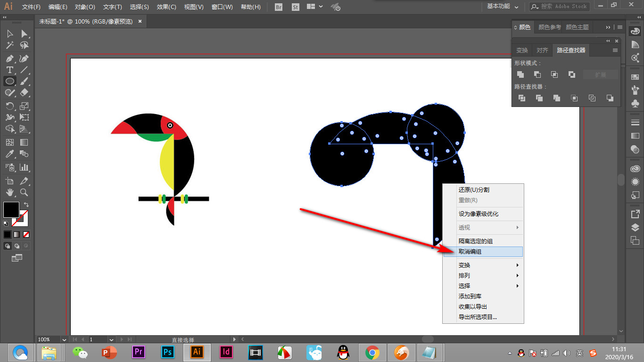The width and height of the screenshot is (644, 362).
Task: Open the 对象(O) menu
Action: click(85, 7)
